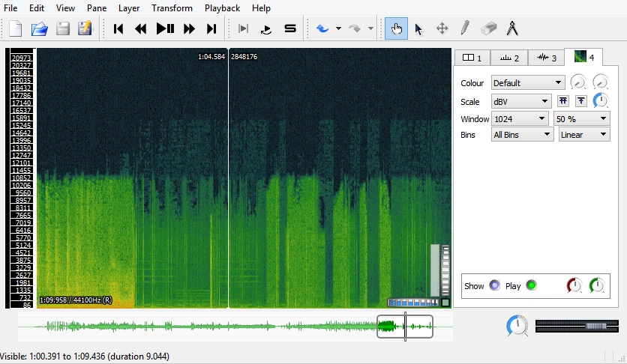Expand the Scale dropdown showing dBV
Viewport: 627px width, 364px height.
coord(520,101)
